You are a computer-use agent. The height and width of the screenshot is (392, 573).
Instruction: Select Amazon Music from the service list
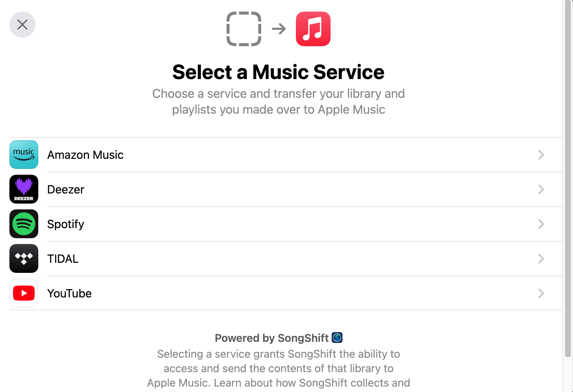tap(85, 155)
